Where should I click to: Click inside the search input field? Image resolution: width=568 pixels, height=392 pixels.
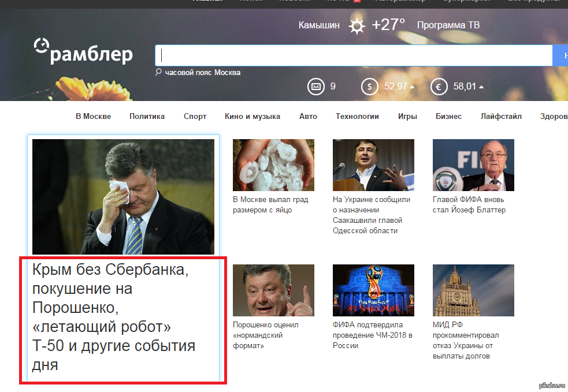352,55
